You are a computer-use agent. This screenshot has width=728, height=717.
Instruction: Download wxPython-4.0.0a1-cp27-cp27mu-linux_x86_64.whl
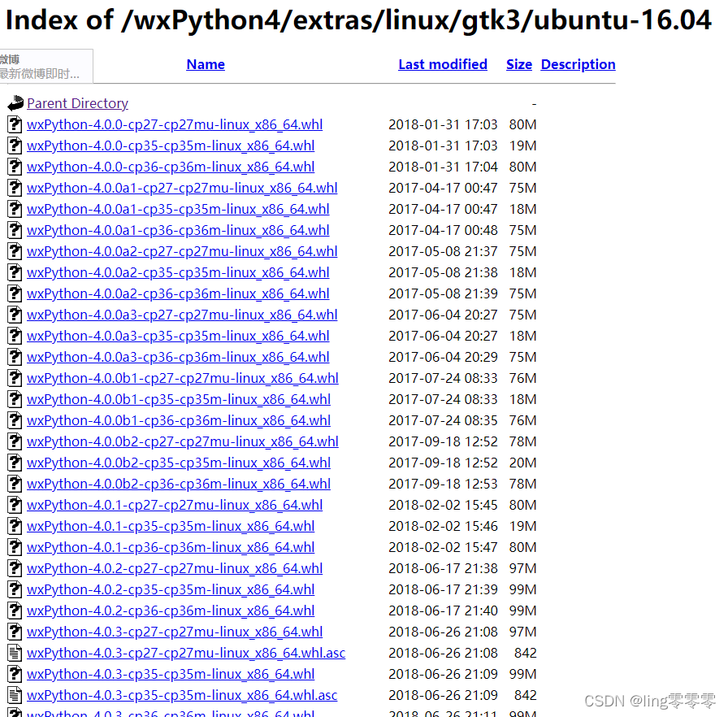[182, 188]
